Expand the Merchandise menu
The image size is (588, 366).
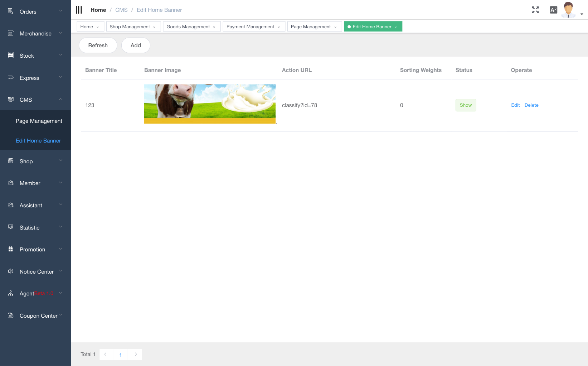[35, 34]
